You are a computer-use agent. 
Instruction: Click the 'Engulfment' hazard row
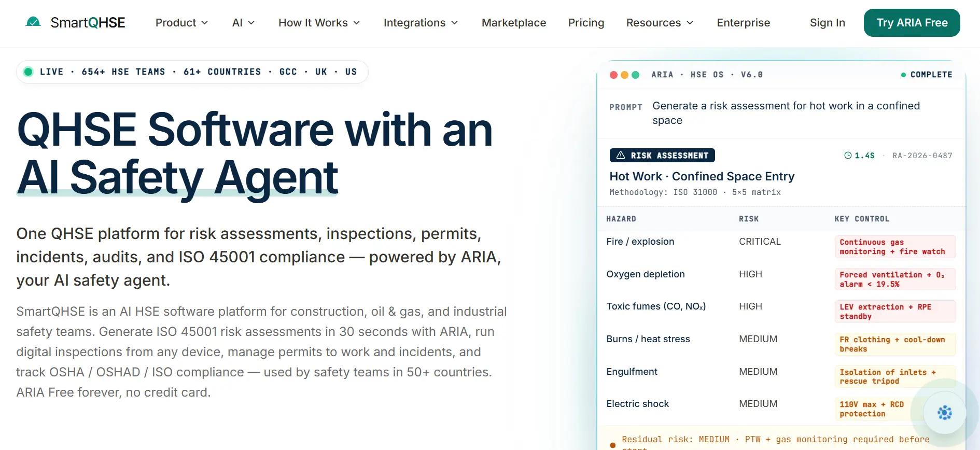780,377
